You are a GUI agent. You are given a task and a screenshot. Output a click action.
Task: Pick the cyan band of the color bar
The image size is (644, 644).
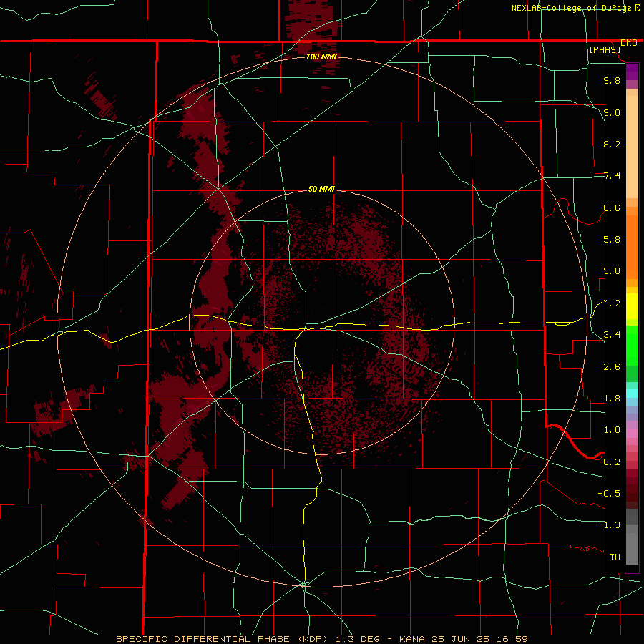(x=632, y=394)
